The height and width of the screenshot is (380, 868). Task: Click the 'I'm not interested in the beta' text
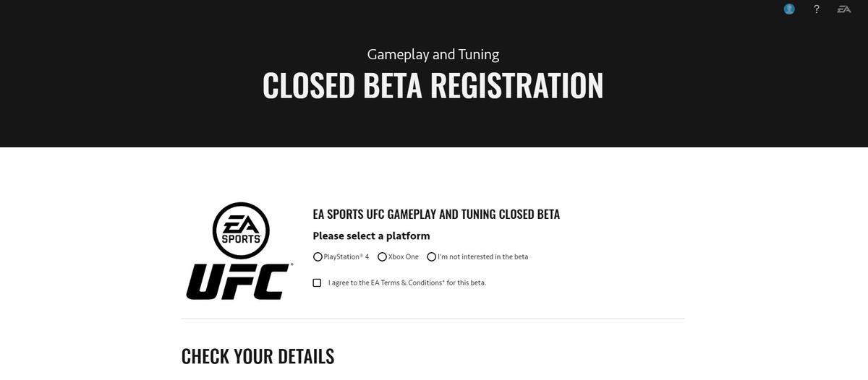pos(483,256)
